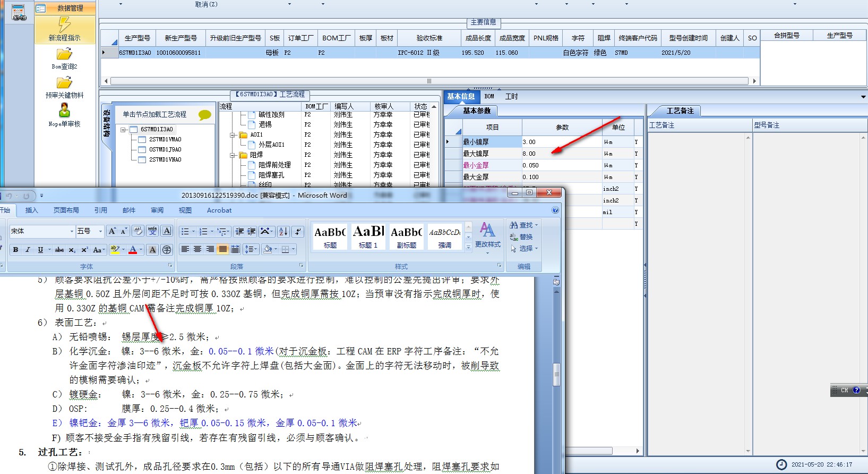The image size is (868, 474).
Task: Collapse the 6S7MD1I3A0 tree node
Action: tap(123, 130)
